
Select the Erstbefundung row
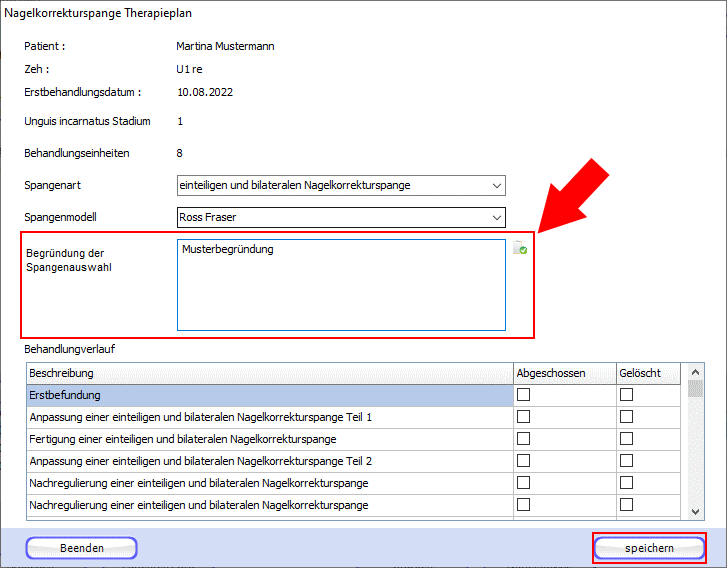268,395
